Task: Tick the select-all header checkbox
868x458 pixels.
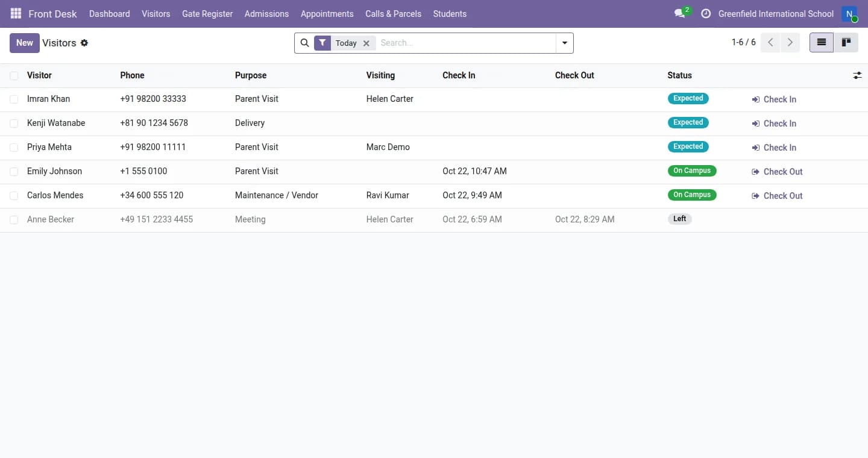Action: coord(14,75)
